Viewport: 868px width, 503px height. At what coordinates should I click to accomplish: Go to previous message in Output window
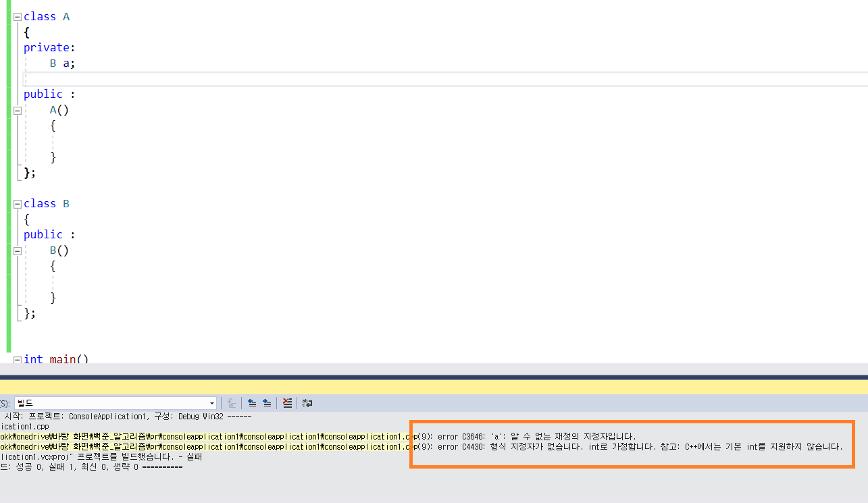tap(252, 403)
